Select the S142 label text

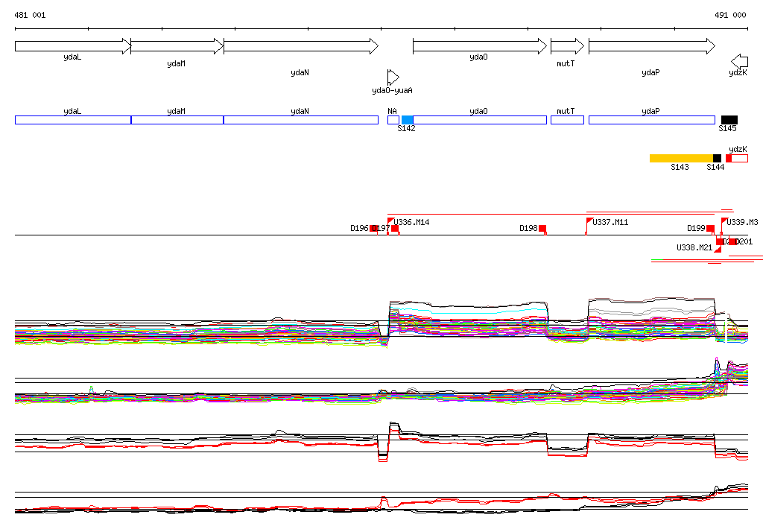tap(406, 128)
